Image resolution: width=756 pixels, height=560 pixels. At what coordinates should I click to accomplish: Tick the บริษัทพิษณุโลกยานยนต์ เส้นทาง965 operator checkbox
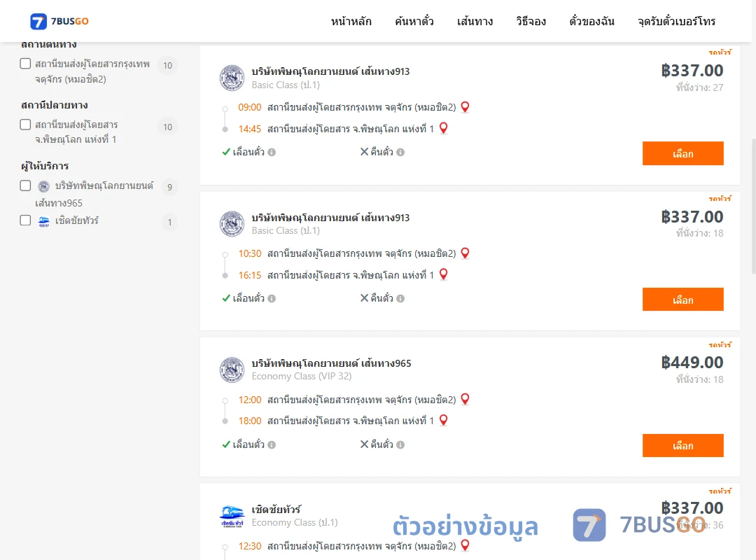point(26,185)
